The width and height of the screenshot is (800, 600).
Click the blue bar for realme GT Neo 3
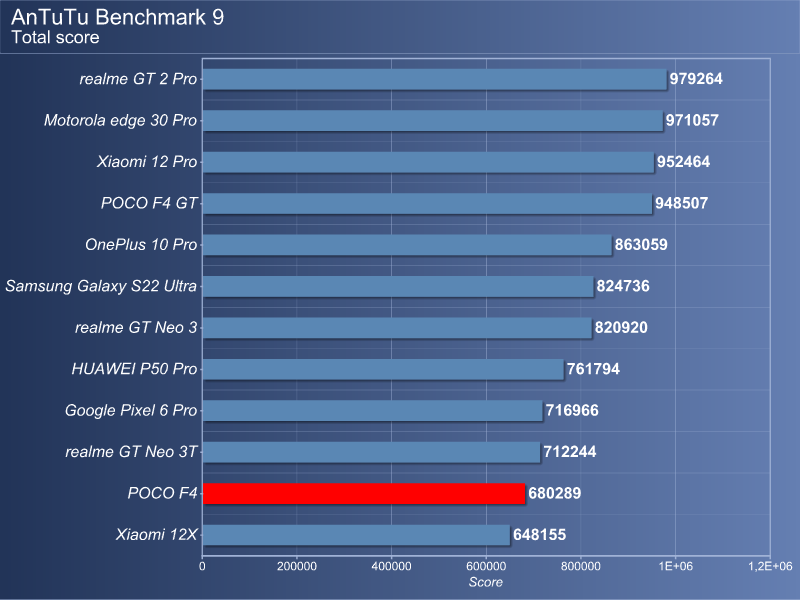point(397,328)
